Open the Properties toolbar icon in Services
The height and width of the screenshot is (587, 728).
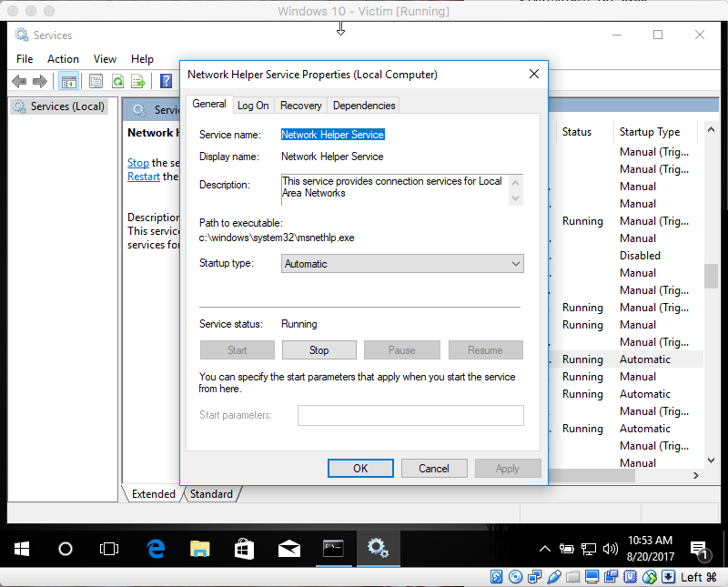pyautogui.click(x=96, y=82)
